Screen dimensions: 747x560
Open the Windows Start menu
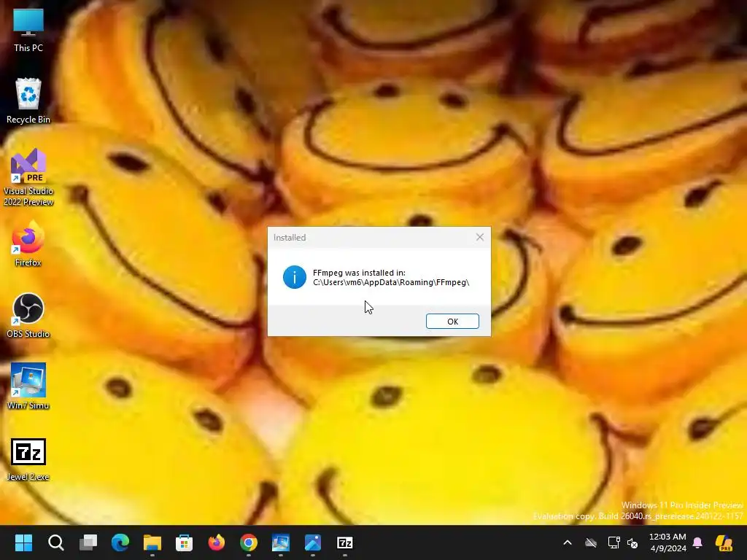tap(23, 542)
